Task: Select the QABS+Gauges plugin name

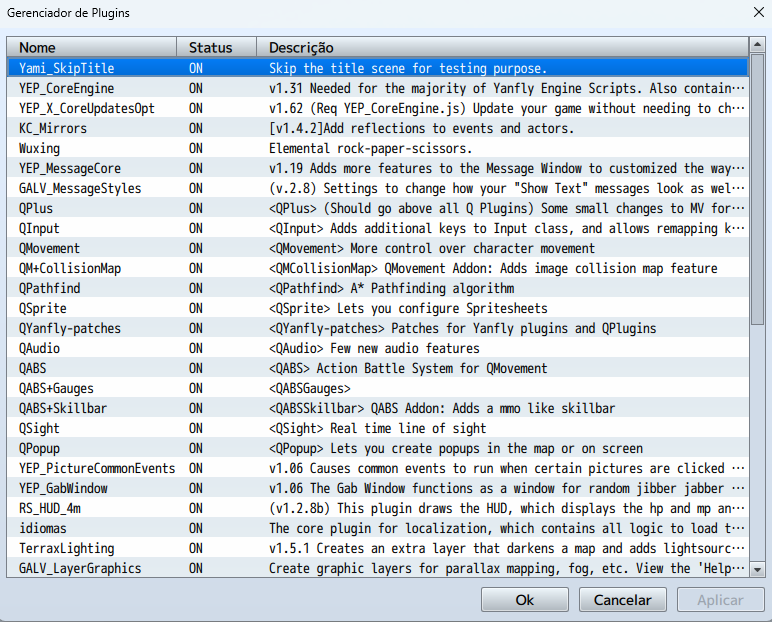Action: [56, 389]
